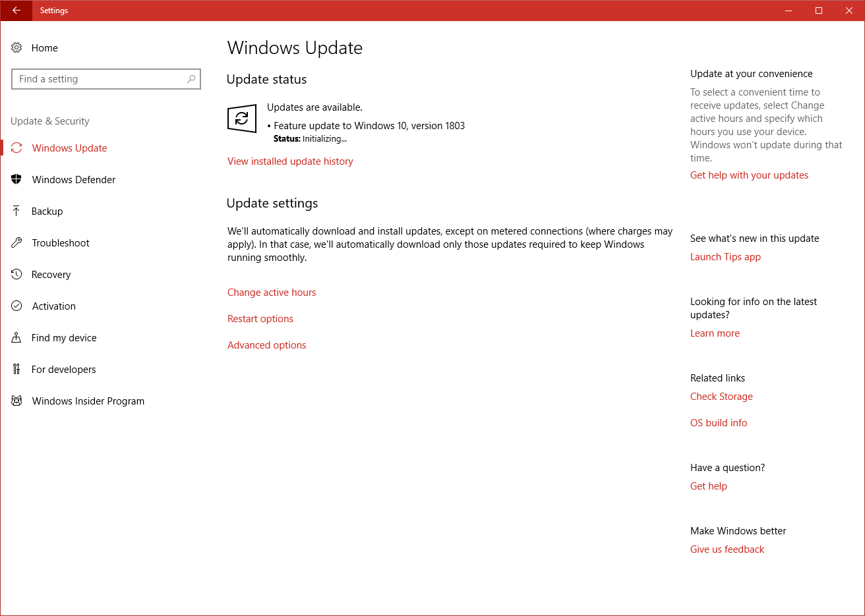This screenshot has height=616, width=865.
Task: Click the Restart options link
Action: point(260,319)
